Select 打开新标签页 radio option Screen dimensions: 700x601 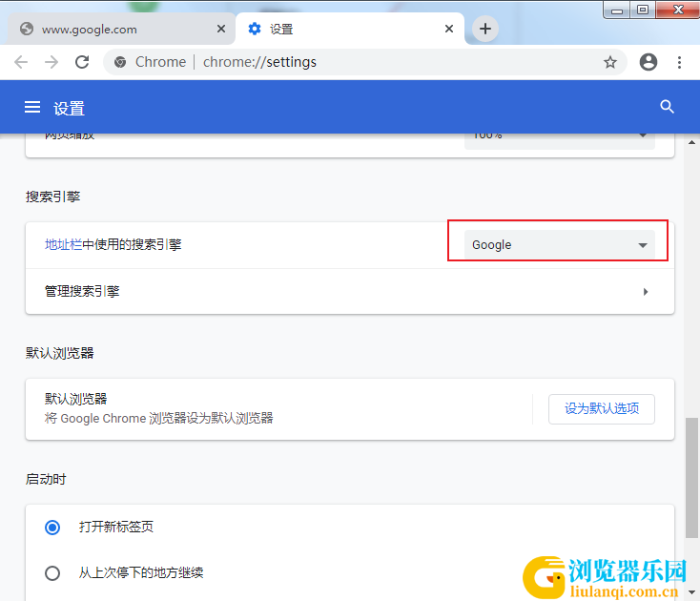click(x=52, y=528)
